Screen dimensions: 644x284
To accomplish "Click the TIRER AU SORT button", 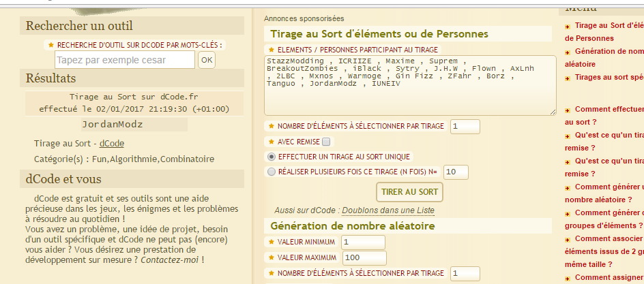I will click(409, 192).
